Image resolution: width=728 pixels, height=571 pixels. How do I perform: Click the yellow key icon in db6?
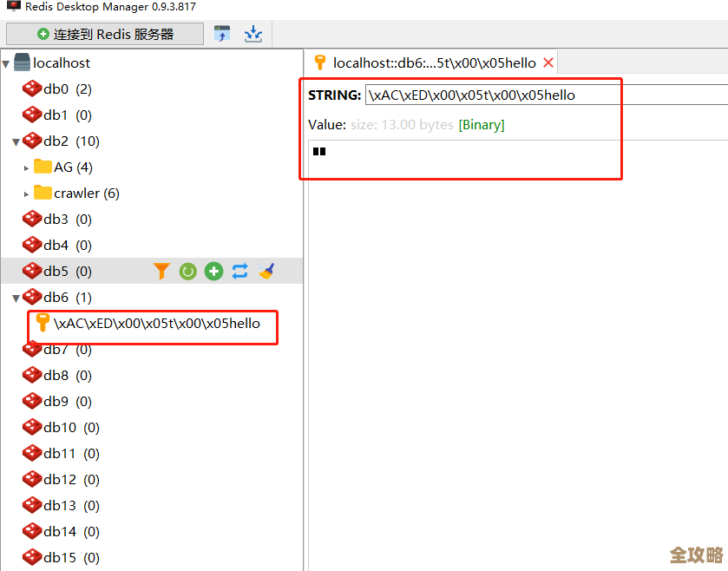point(42,324)
